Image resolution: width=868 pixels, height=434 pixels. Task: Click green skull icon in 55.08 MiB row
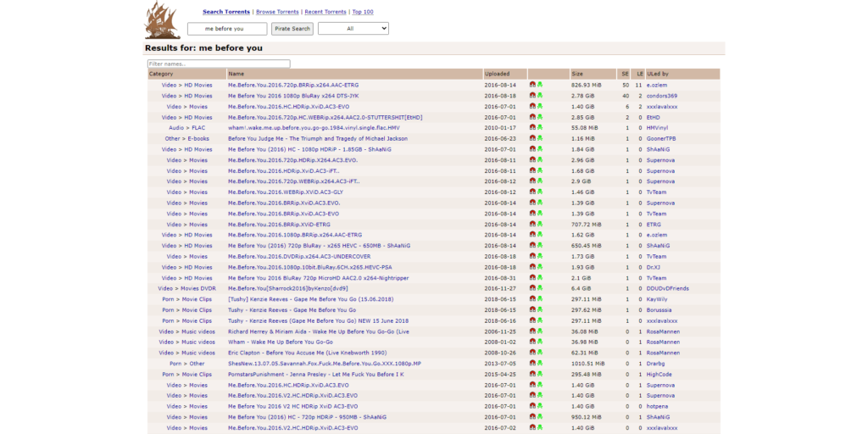click(x=540, y=127)
